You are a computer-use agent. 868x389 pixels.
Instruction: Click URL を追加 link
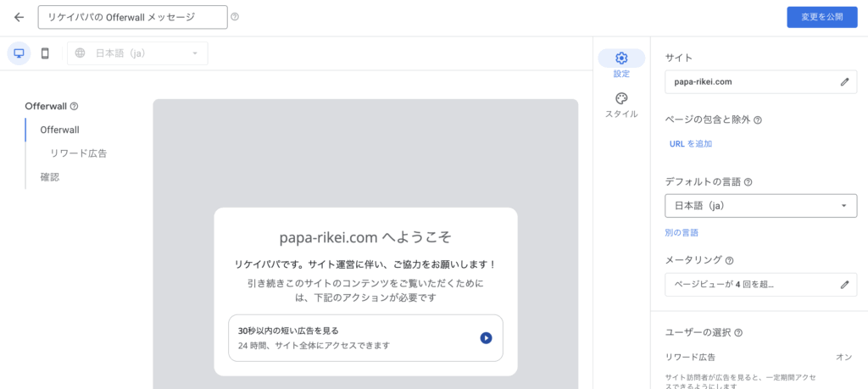[690, 144]
